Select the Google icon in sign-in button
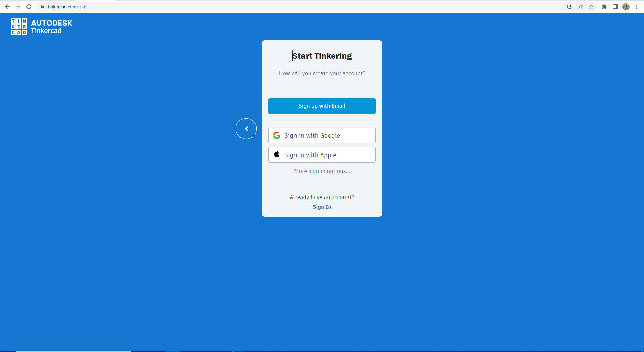The image size is (644, 352). click(276, 135)
